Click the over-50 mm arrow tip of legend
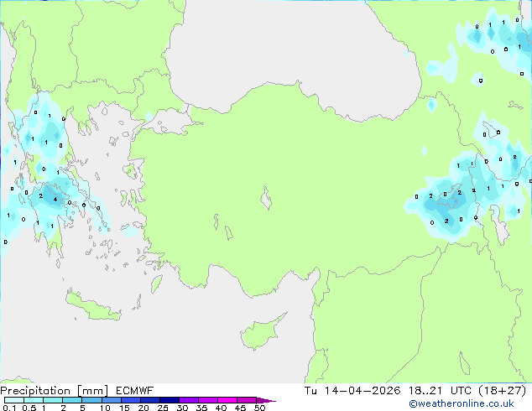The image size is (532, 411). tap(266, 400)
